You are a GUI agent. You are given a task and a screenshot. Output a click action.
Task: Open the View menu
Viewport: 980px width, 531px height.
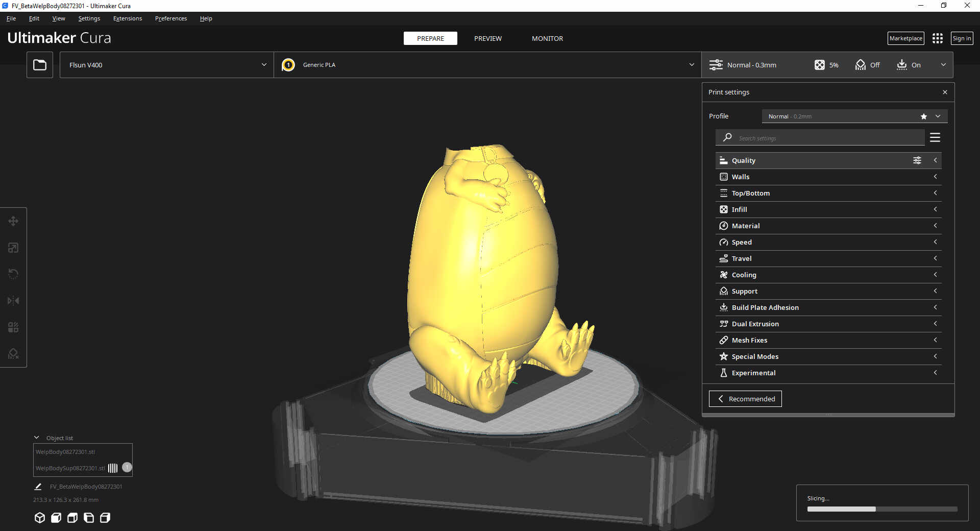click(59, 18)
